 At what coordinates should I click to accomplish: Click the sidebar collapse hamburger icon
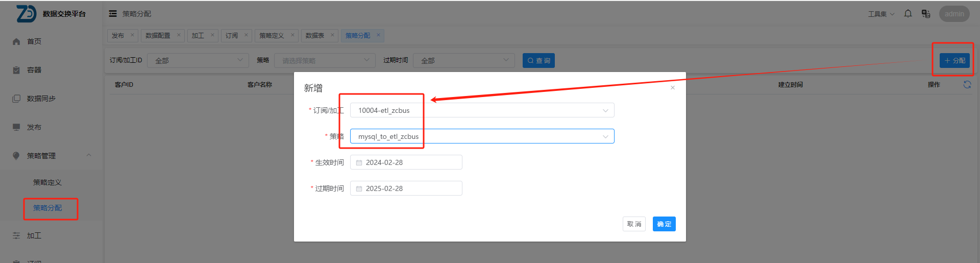(113, 14)
